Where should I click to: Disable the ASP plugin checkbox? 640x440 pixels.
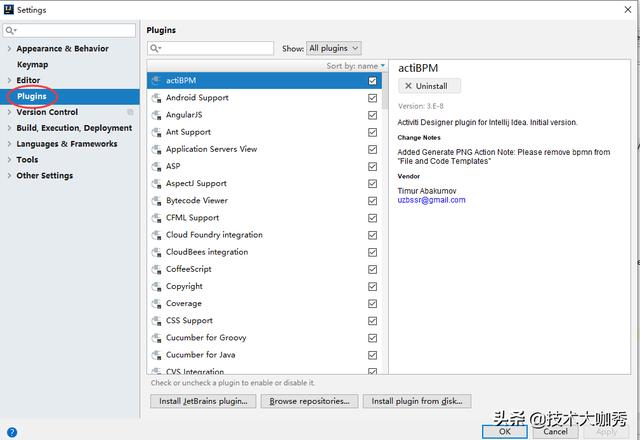coord(372,167)
